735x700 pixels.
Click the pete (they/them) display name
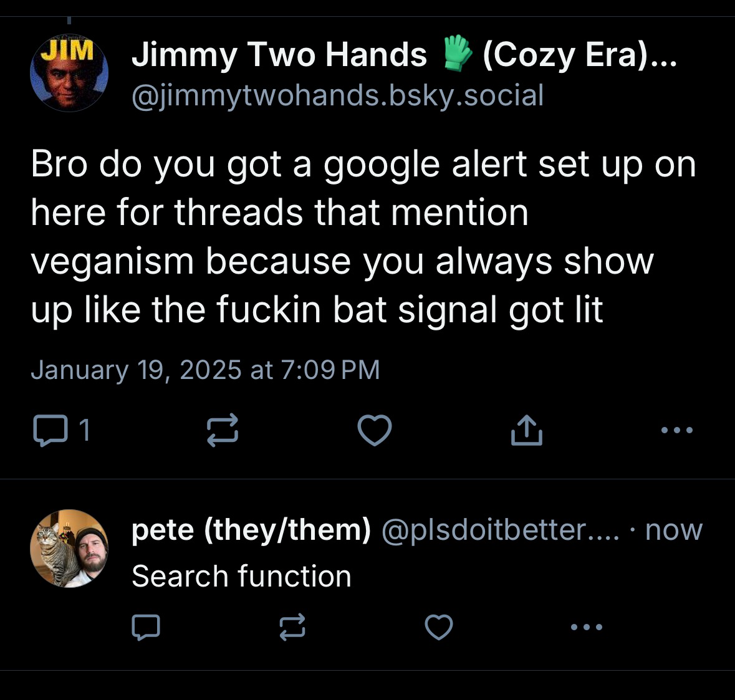[x=251, y=530]
